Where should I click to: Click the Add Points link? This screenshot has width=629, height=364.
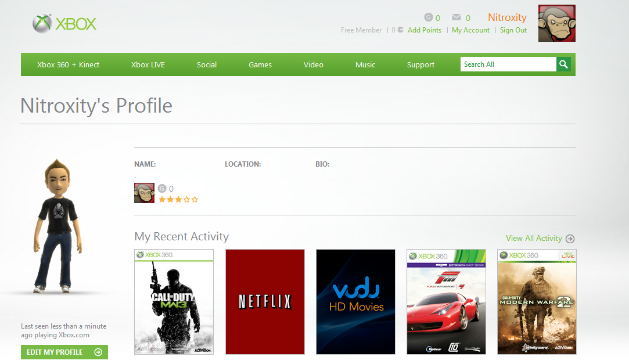point(425,30)
